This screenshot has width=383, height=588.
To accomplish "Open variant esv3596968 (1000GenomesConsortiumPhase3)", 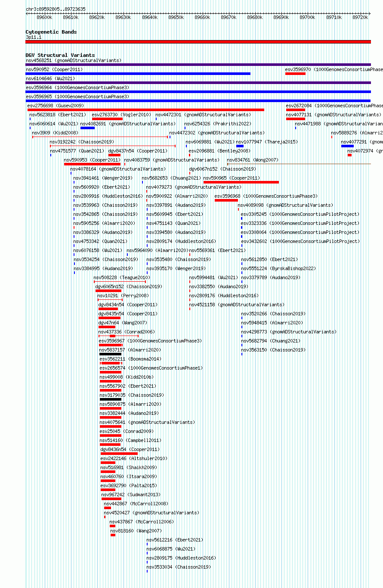I will pos(266,196).
